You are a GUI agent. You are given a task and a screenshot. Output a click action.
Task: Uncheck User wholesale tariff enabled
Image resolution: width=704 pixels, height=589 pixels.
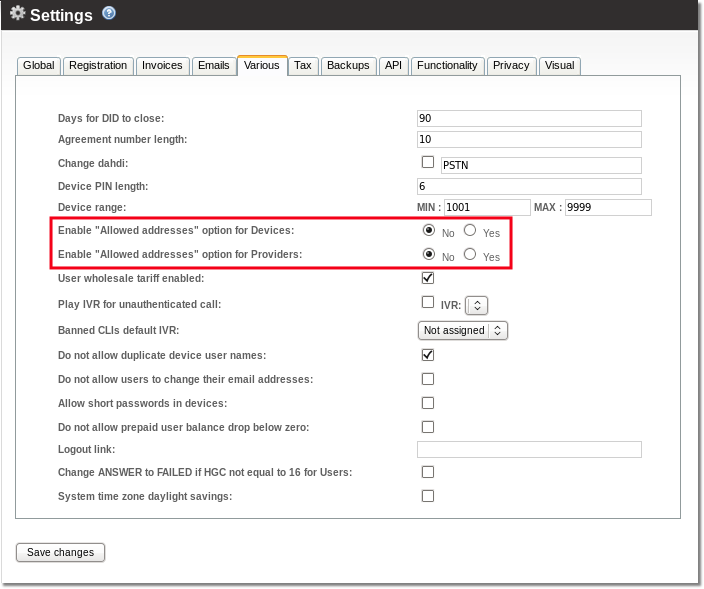pyautogui.click(x=428, y=277)
